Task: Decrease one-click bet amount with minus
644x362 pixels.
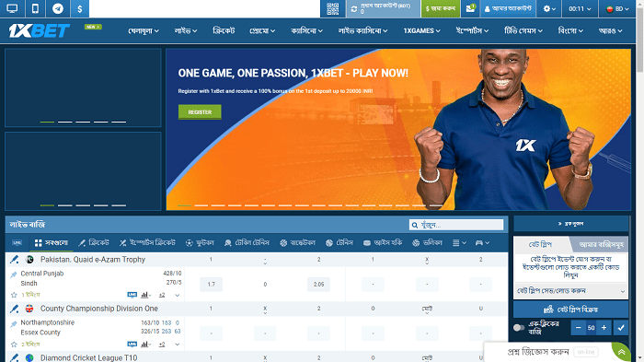Action: 579,328
